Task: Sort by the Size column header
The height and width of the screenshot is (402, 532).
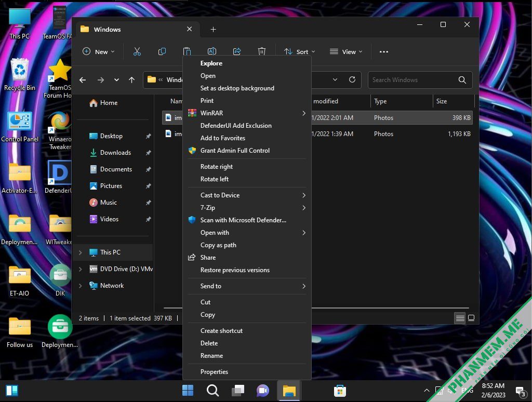Action: point(453,101)
